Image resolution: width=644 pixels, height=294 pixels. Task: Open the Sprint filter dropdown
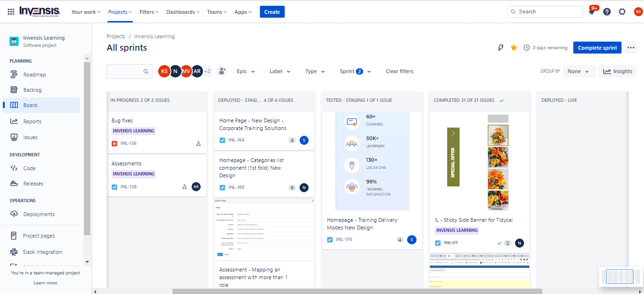tap(355, 71)
